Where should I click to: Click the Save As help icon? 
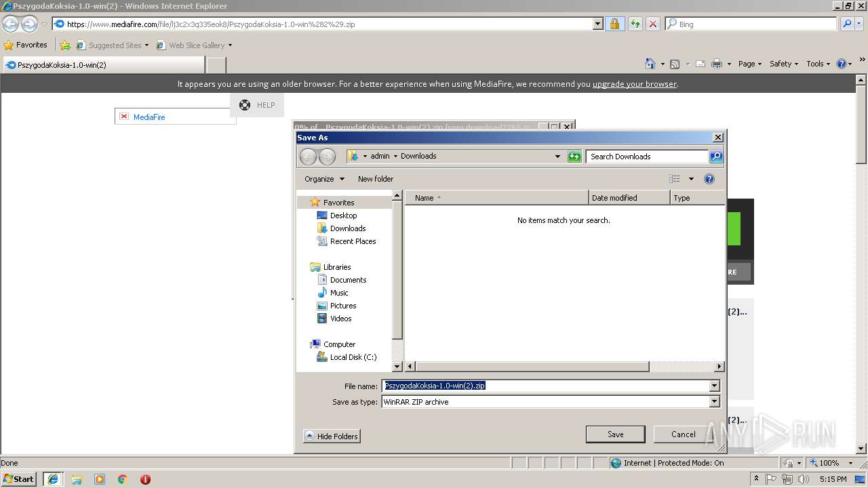click(x=709, y=179)
